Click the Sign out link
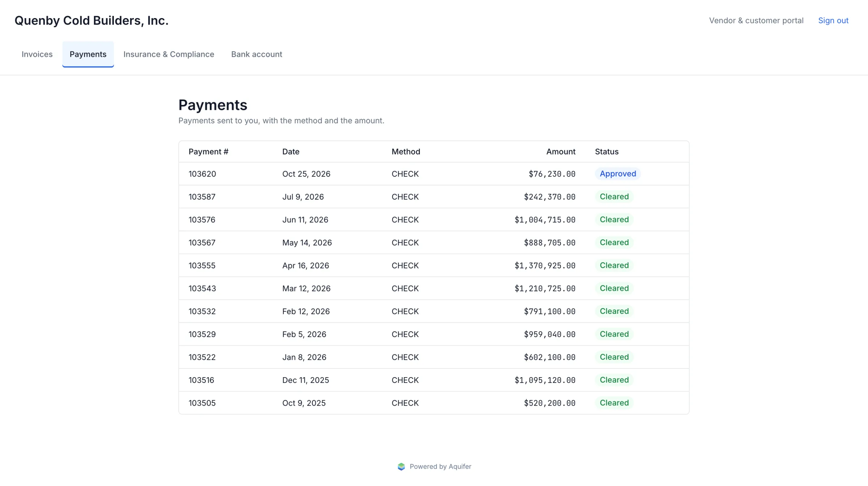The image size is (868, 486). pos(833,21)
